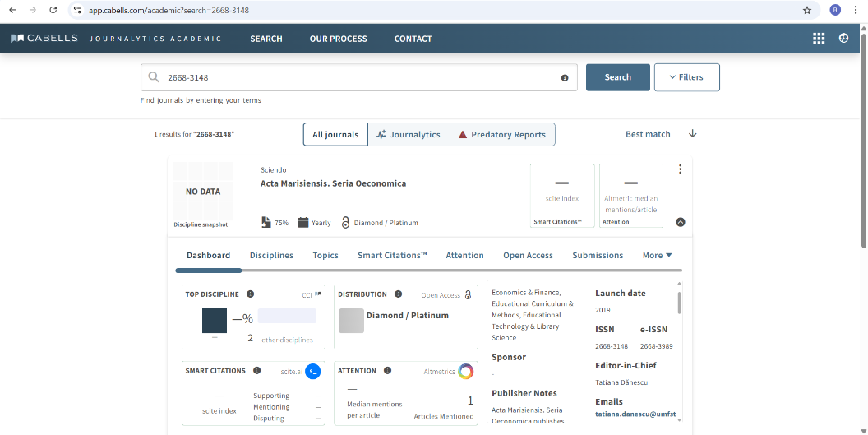
Task: Click the e-ISSN value 2668-3989
Action: pyautogui.click(x=657, y=346)
